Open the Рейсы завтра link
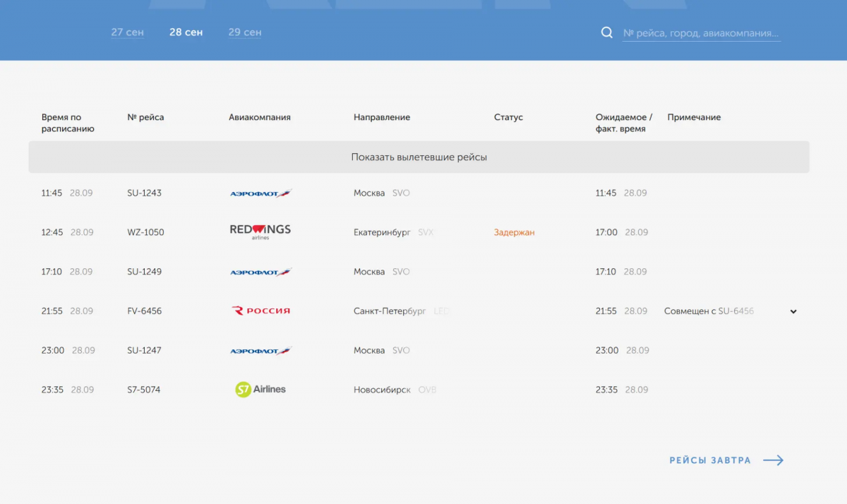The image size is (847, 504). coord(710,460)
